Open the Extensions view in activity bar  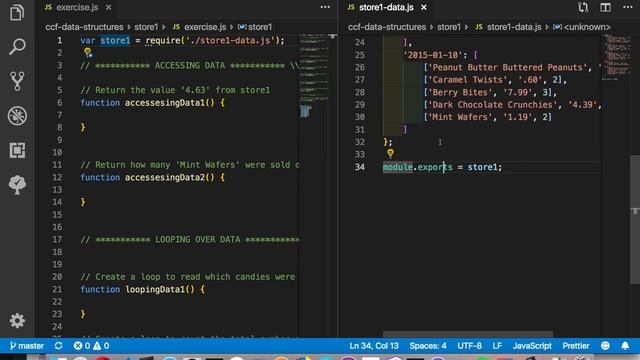17,150
